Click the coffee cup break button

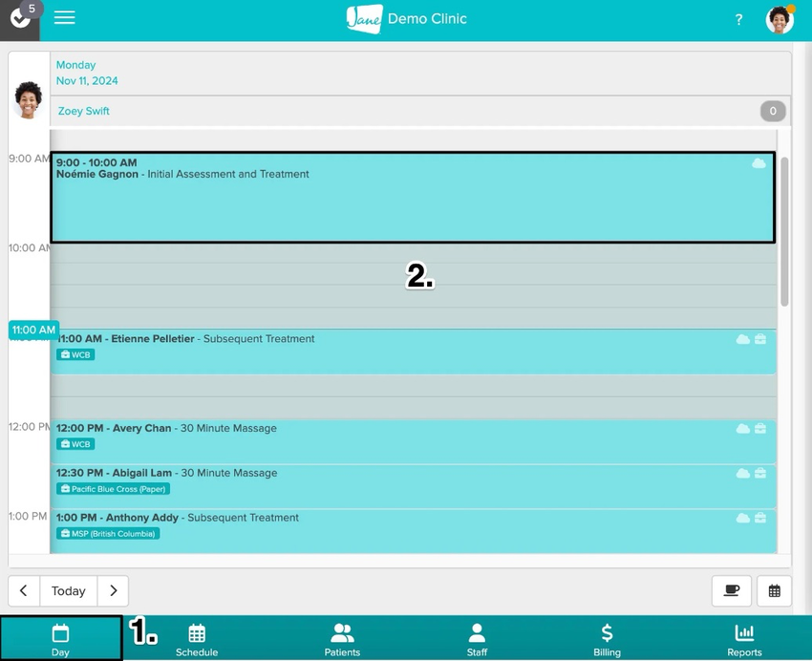[x=731, y=590]
